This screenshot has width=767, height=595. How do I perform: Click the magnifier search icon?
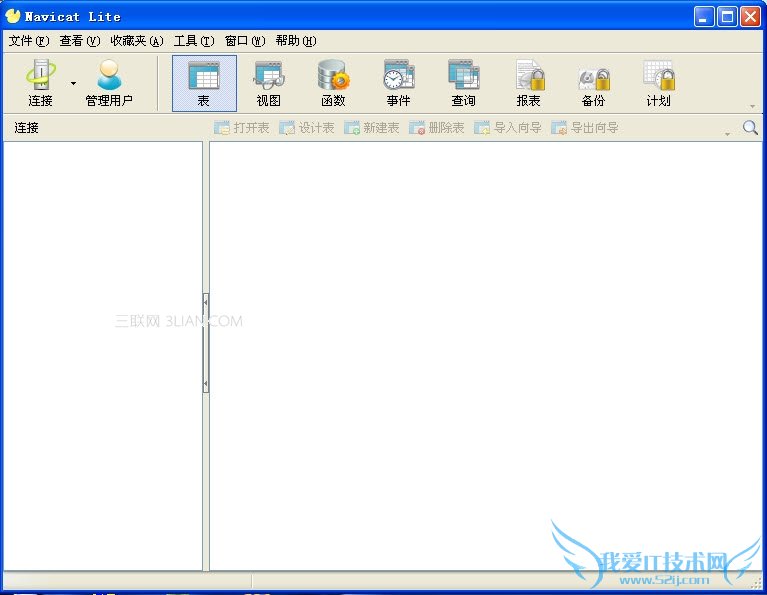(x=750, y=128)
